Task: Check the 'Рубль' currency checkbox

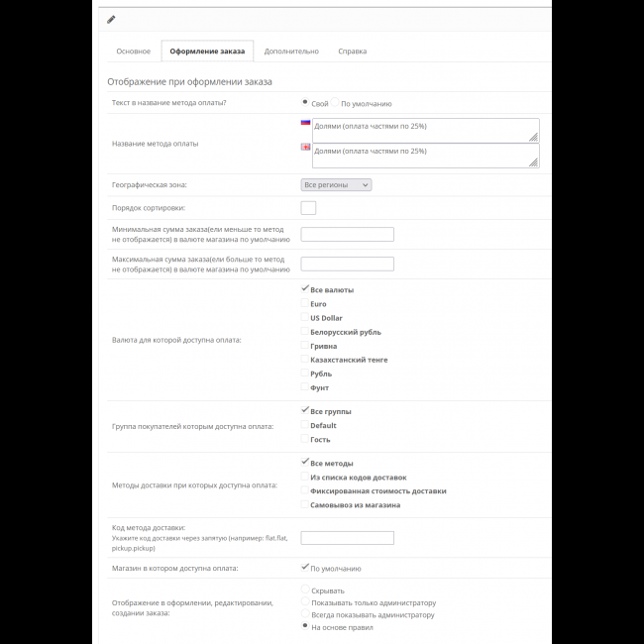Action: pos(305,374)
